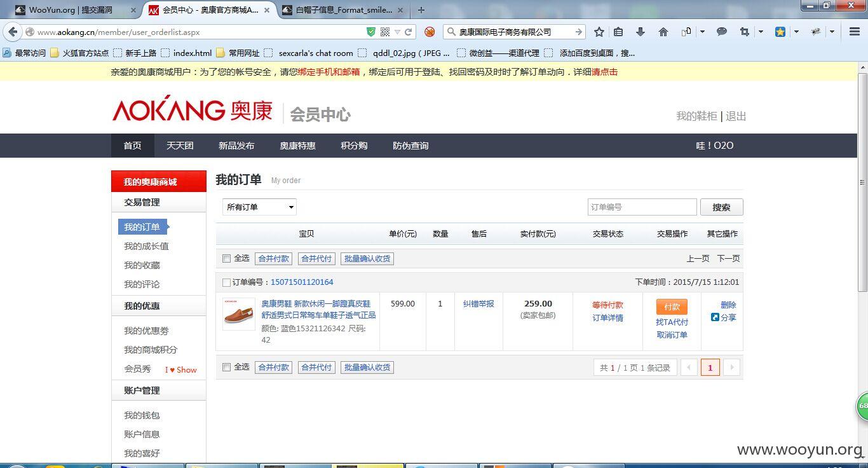Tick the bottom 全选 select-all checkbox
The image size is (868, 468).
pos(226,368)
